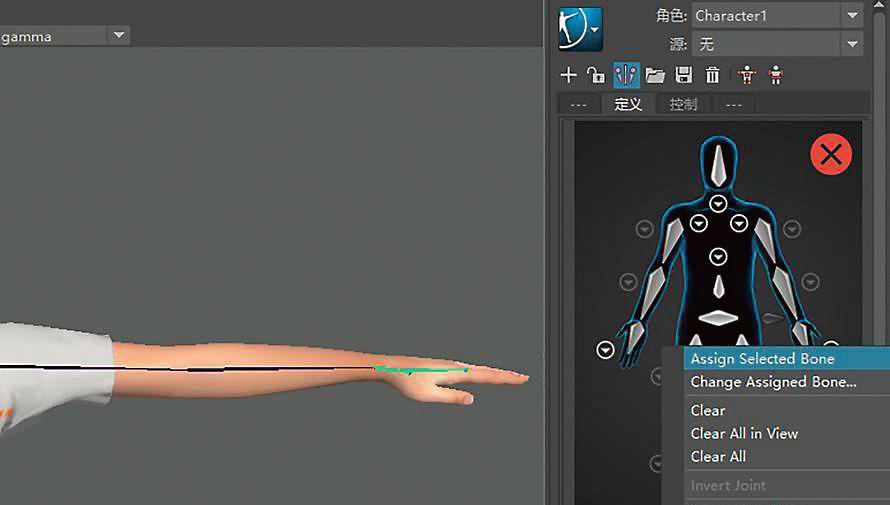Toggle the padlock lock definition icon

point(595,75)
